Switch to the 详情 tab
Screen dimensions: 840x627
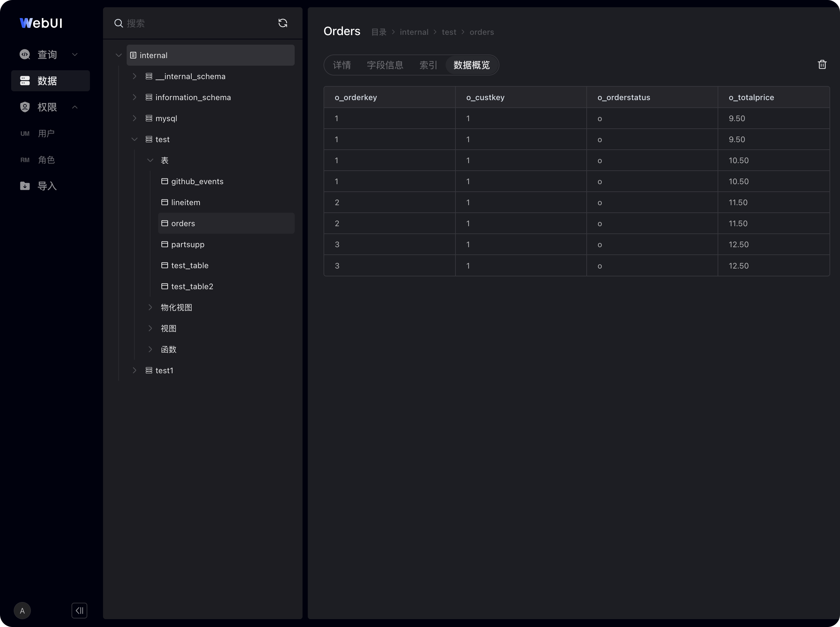(342, 65)
